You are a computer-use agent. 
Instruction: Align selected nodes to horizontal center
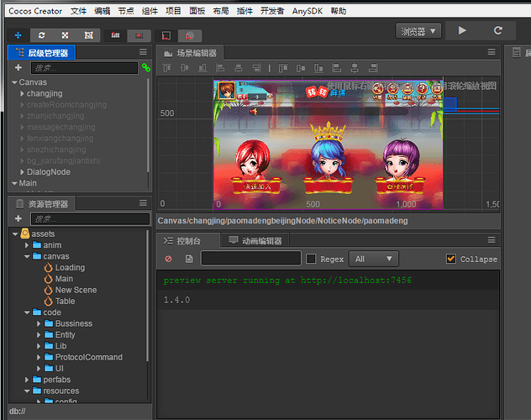click(239, 68)
